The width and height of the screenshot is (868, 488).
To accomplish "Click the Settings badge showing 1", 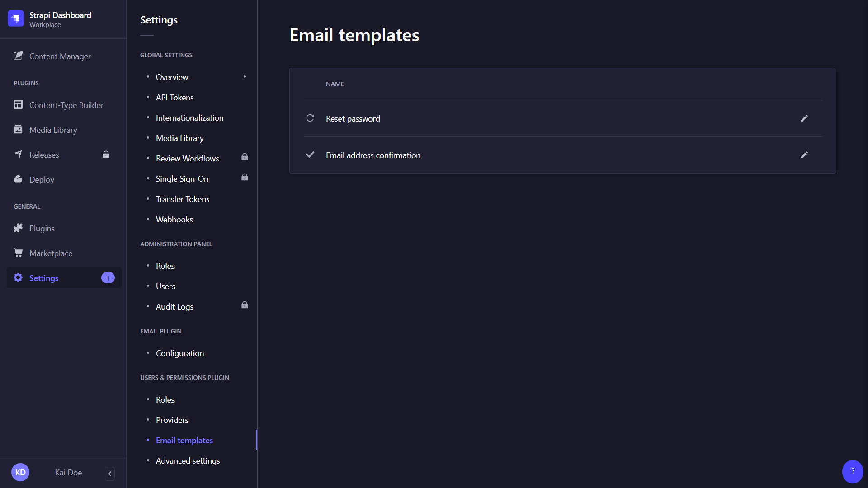I will click(108, 278).
